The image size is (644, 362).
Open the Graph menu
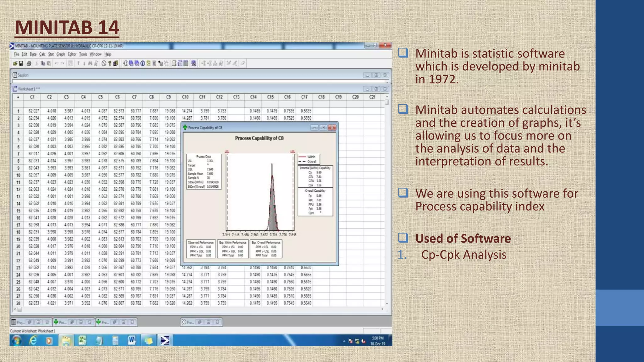(x=61, y=54)
